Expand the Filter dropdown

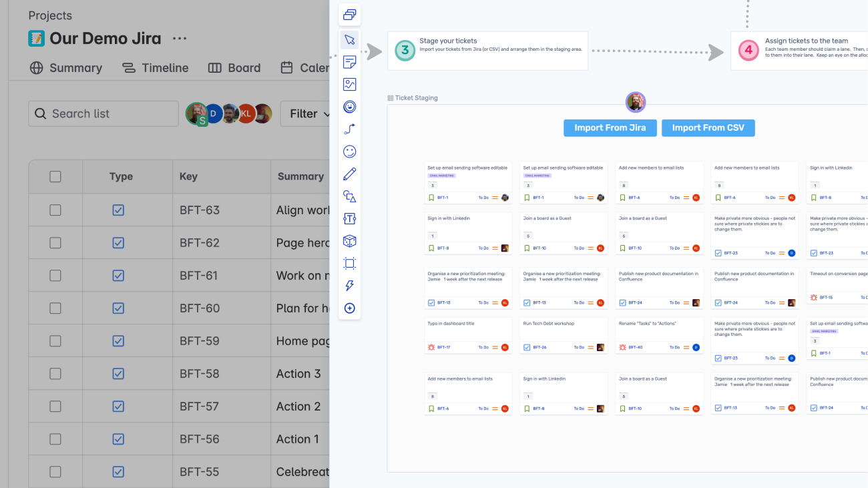tap(308, 114)
